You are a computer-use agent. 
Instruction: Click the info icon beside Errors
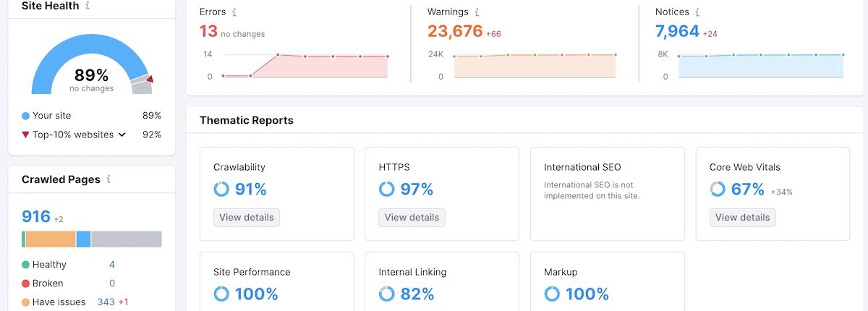point(234,12)
